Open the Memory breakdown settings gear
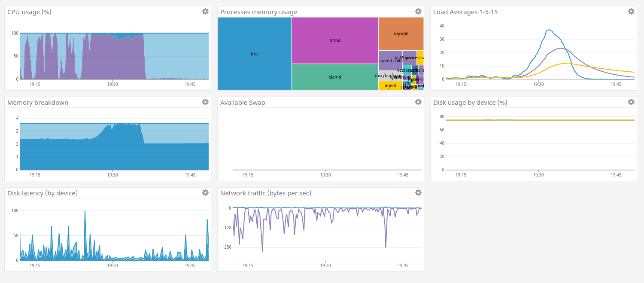The width and height of the screenshot is (644, 283). point(205,102)
